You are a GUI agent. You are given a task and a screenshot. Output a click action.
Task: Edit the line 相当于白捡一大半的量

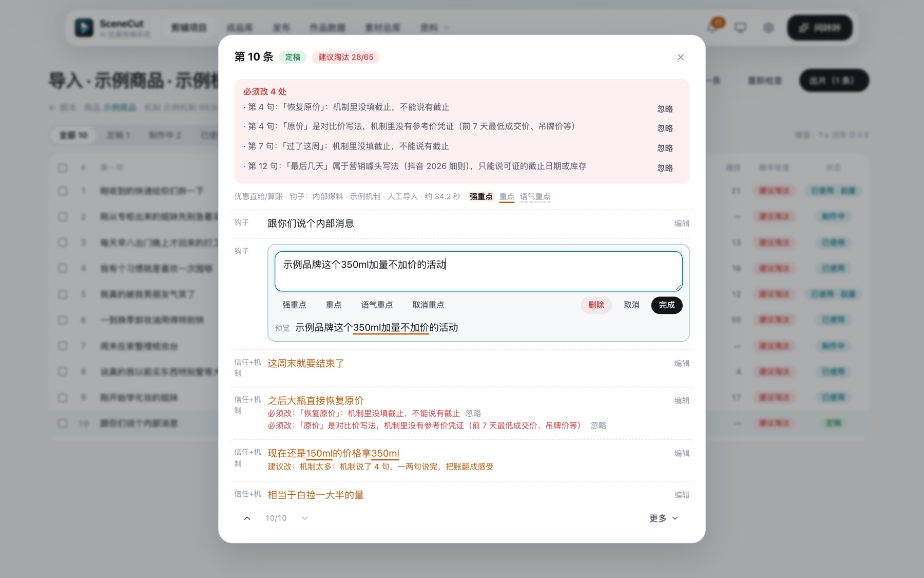pyautogui.click(x=682, y=495)
